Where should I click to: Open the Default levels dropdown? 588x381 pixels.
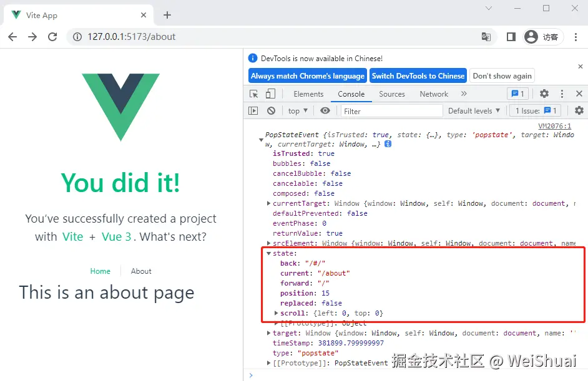tap(474, 111)
